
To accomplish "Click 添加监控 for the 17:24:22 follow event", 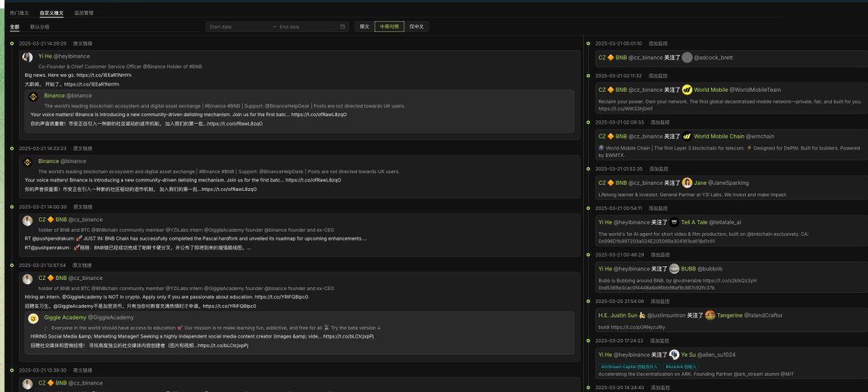I will coord(658,340).
